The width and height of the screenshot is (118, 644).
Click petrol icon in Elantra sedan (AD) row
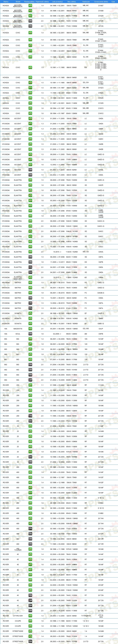[30, 277]
